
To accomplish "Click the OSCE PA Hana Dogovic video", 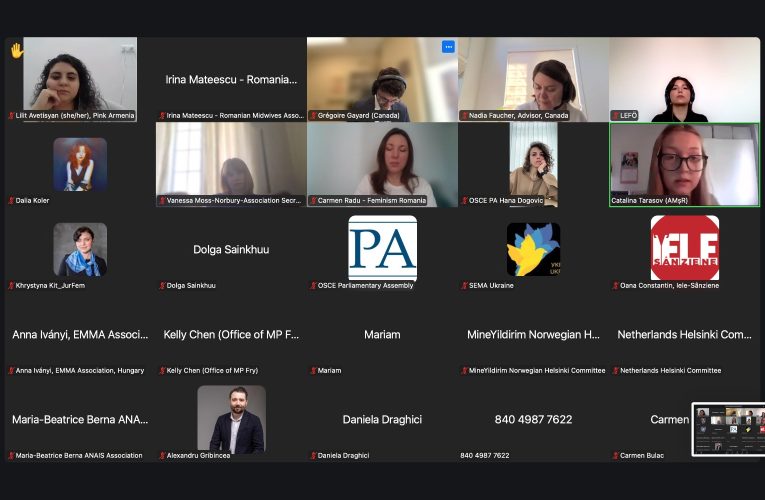I will (x=533, y=165).
